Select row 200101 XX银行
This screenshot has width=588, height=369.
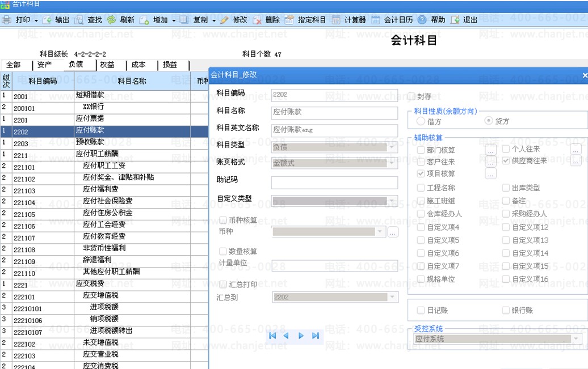pyautogui.click(x=104, y=108)
